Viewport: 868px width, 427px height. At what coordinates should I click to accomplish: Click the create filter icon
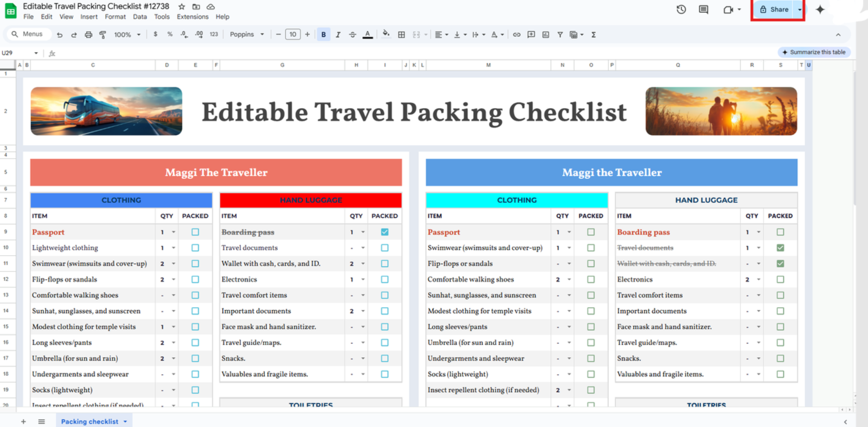coord(560,35)
